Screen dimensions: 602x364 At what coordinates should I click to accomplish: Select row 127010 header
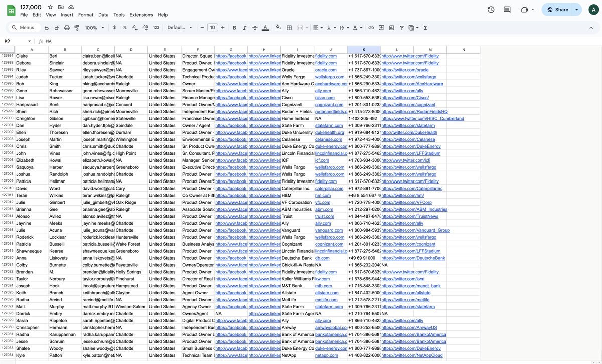7,188
